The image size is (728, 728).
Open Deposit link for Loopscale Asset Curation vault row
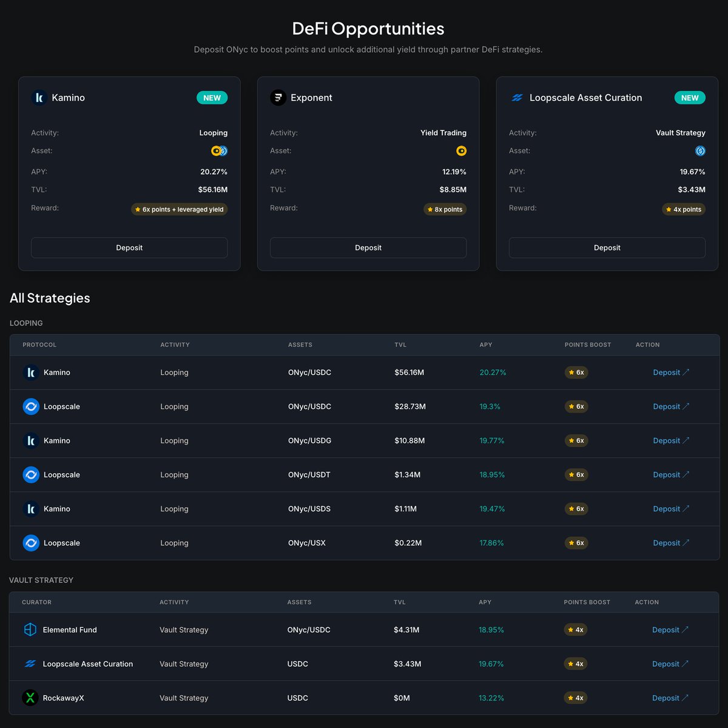[x=670, y=664]
